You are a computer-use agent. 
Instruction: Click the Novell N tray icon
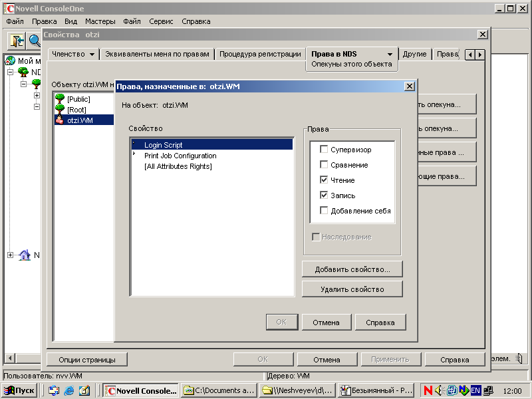[428, 390]
